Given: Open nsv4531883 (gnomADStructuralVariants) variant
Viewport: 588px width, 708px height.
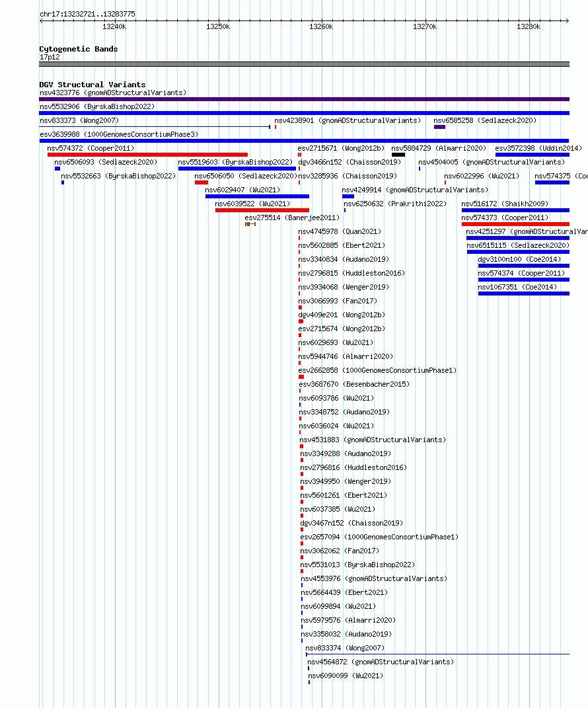Looking at the screenshot, I should (x=373, y=440).
